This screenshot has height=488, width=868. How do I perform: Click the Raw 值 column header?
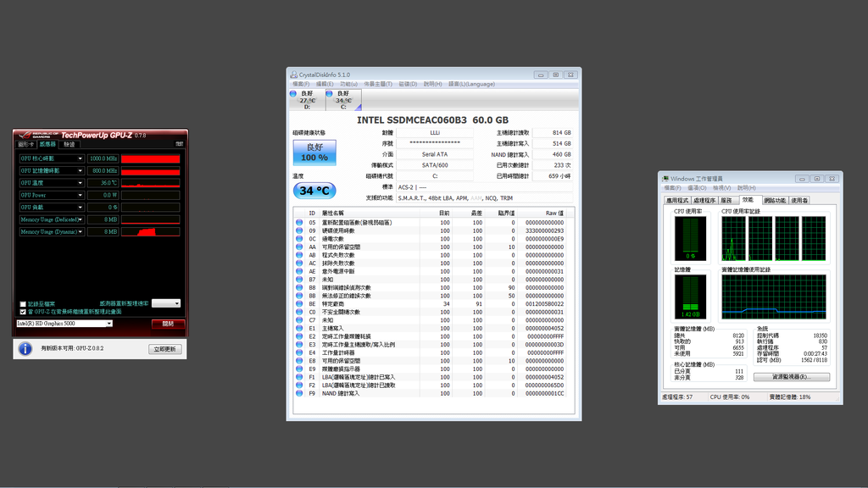click(x=554, y=213)
